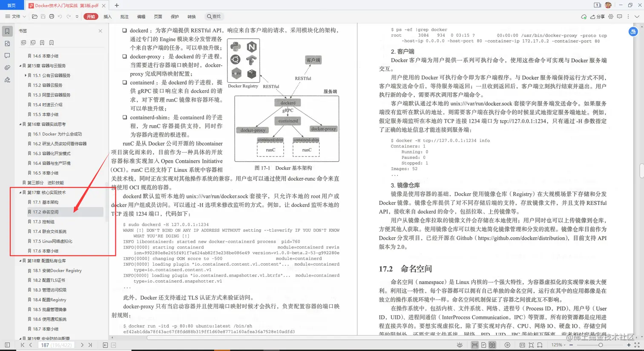Open settings with the gear icon
The image size is (644, 351).
click(x=611, y=16)
